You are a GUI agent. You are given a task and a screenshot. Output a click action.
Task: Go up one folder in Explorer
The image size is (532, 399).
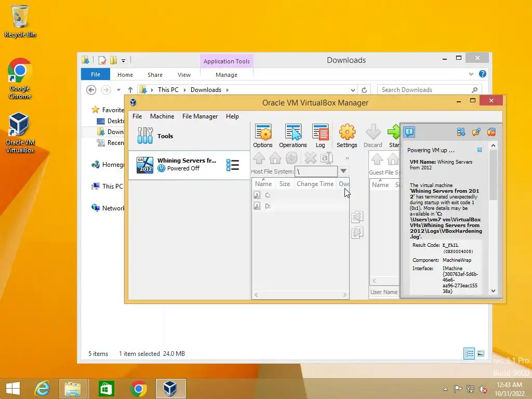pos(130,90)
